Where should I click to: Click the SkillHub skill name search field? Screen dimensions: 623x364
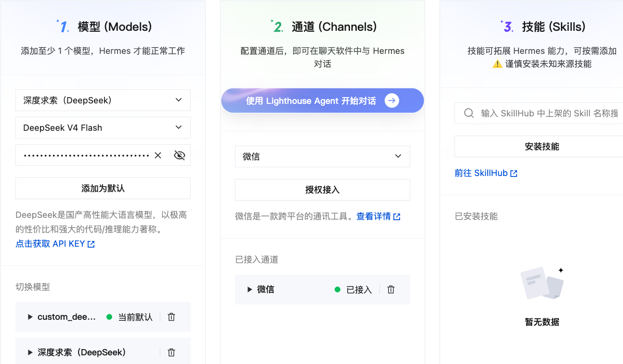click(x=539, y=113)
